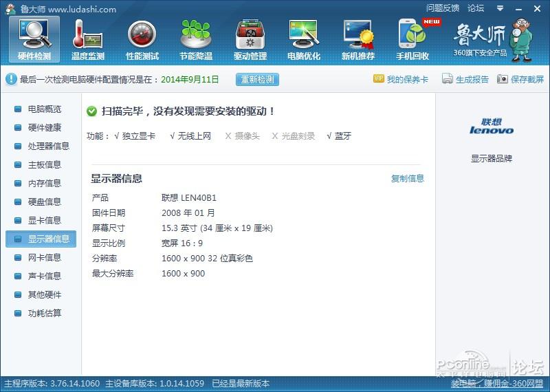Viewport: 550px width, 392px height.
Task: Click the 已经是最新版本 status text
Action: click(241, 384)
